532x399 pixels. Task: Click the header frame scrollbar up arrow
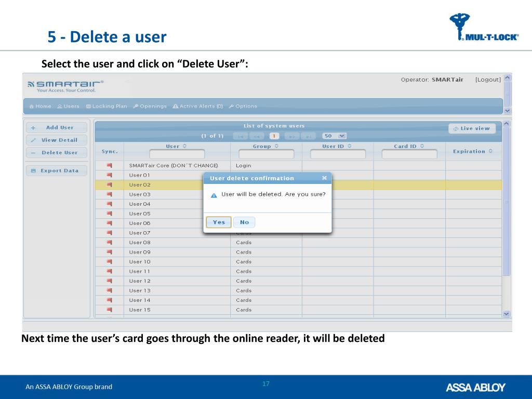508,78
